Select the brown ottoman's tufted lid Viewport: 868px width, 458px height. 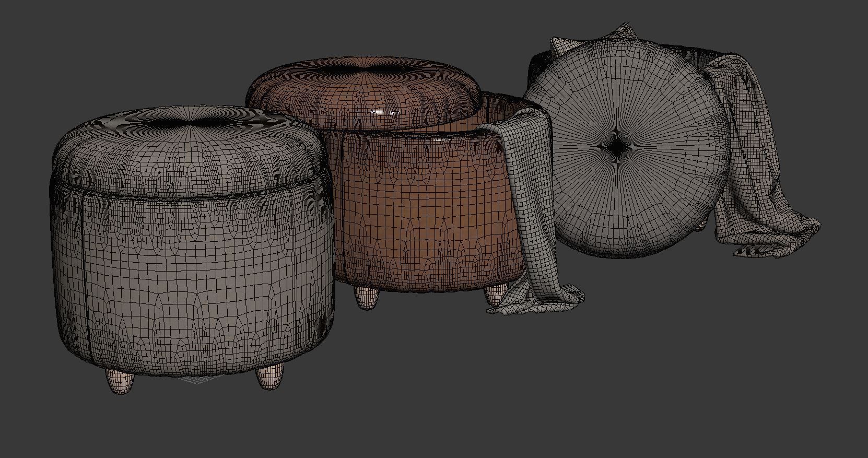(363, 94)
